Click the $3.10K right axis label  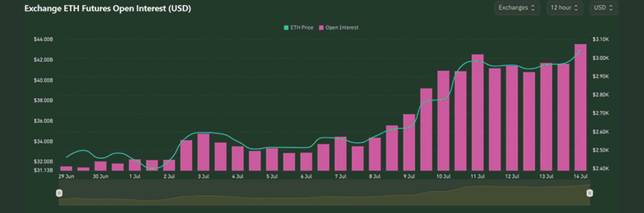point(601,39)
